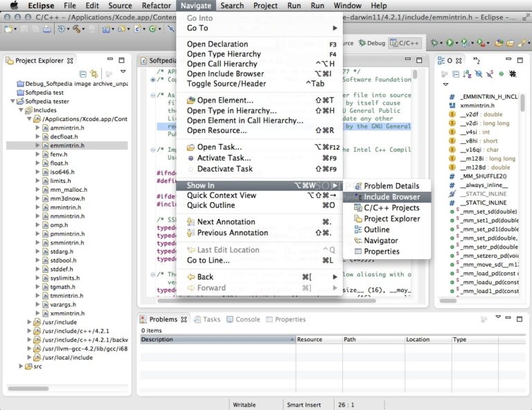Viewport: 532px width, 410px height.
Task: Click the Print toolbar icon
Action: click(47, 29)
